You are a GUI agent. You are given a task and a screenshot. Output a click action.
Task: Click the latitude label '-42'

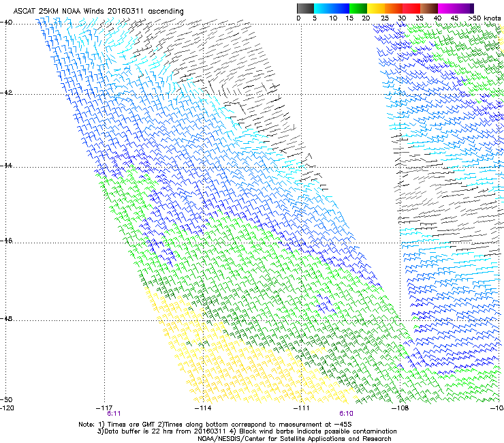(x=6, y=93)
